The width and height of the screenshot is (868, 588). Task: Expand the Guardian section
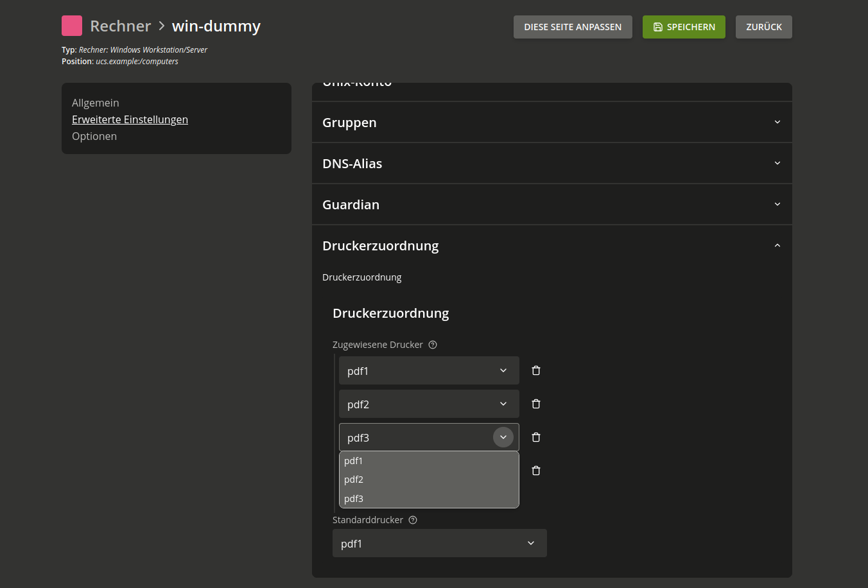(x=551, y=204)
